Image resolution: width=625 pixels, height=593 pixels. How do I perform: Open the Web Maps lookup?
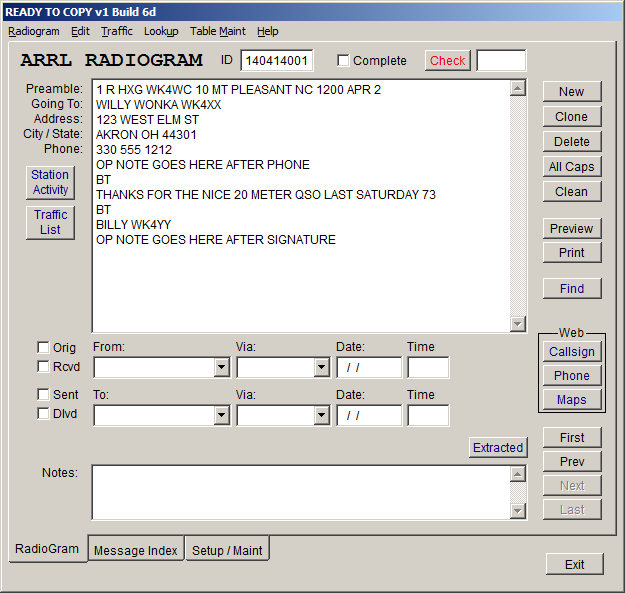(572, 399)
